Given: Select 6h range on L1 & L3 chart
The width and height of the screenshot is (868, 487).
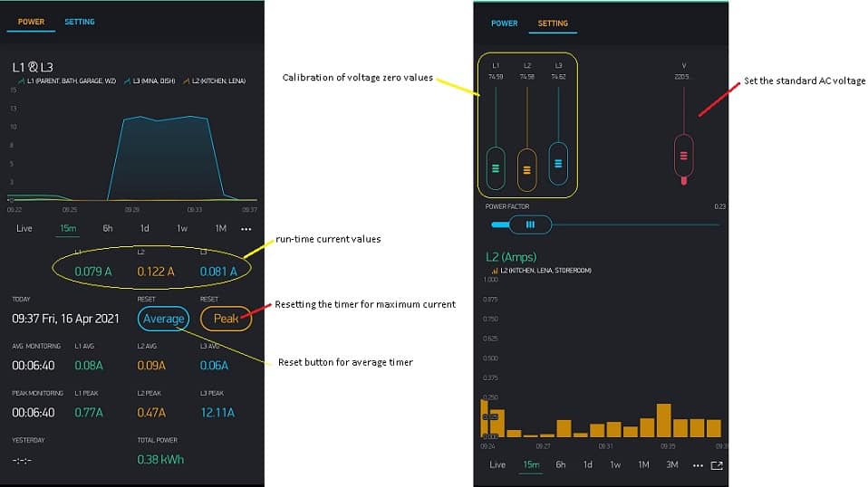Looking at the screenshot, I should coord(108,228).
